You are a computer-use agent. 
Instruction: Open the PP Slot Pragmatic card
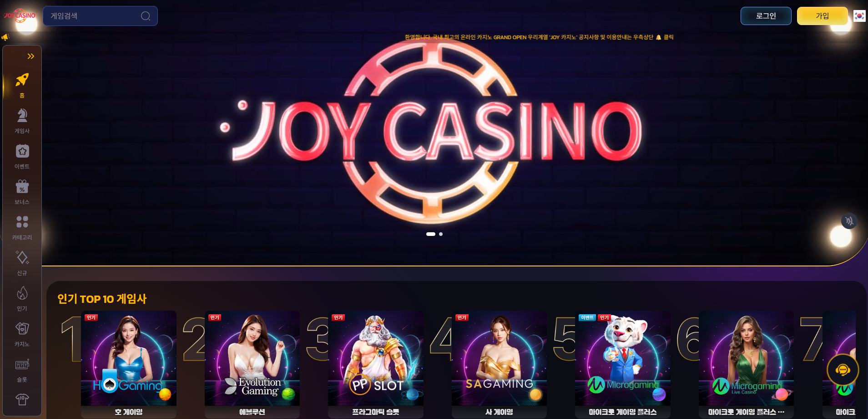click(376, 364)
